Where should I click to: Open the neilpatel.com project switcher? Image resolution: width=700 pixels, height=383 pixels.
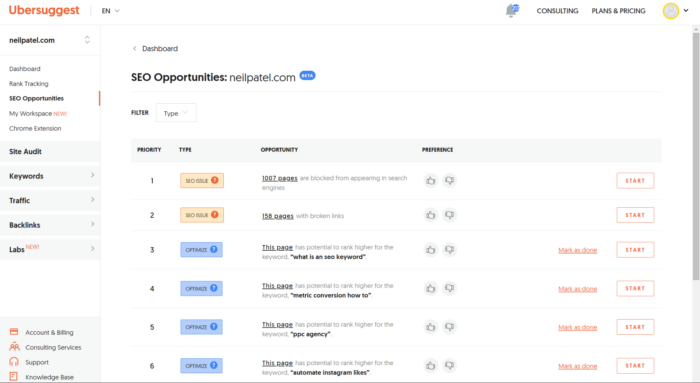[50, 40]
